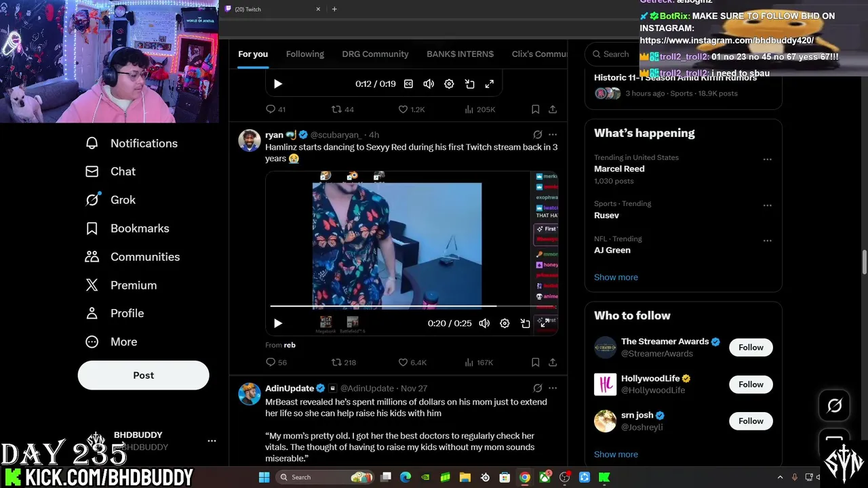868x488 pixels.
Task: Open the Marcel Reed trending topic
Action: click(619, 169)
